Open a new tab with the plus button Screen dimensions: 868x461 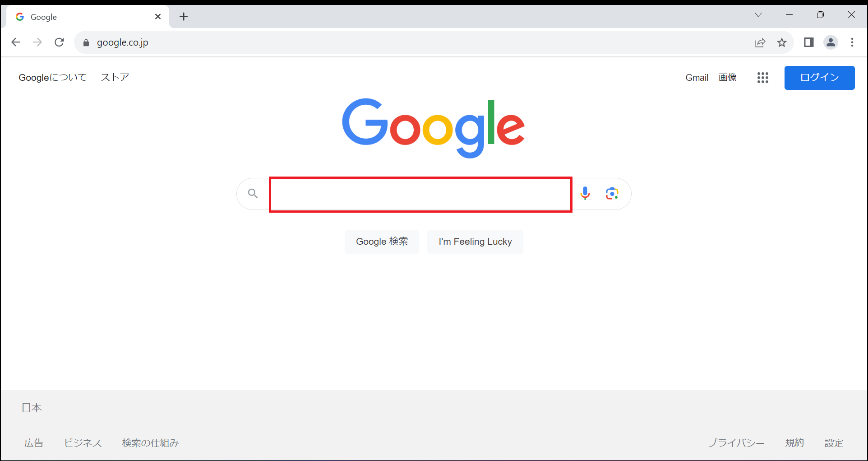click(184, 17)
